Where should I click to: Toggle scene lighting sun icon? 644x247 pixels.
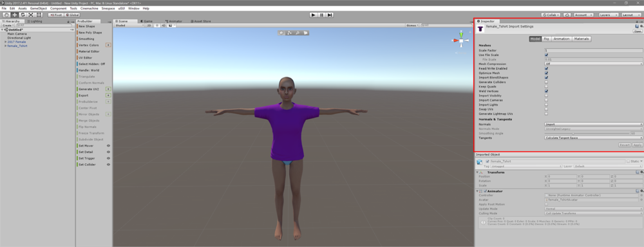click(157, 25)
